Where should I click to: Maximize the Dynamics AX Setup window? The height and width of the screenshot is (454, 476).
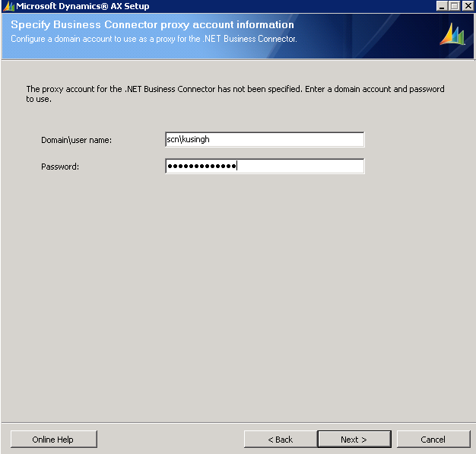(x=455, y=6)
